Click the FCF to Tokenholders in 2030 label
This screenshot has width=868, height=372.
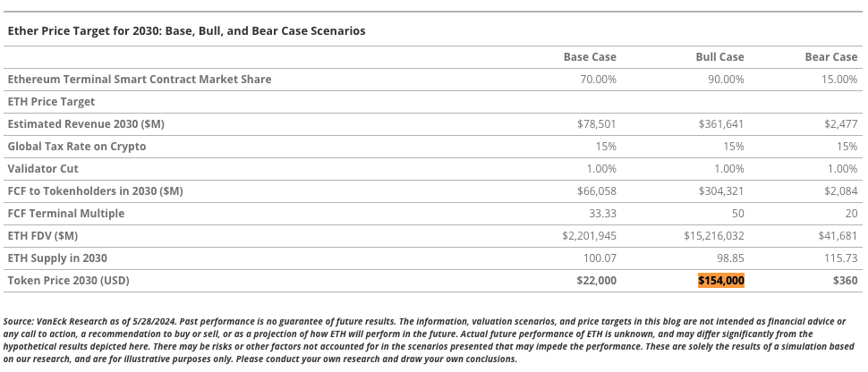click(x=95, y=191)
